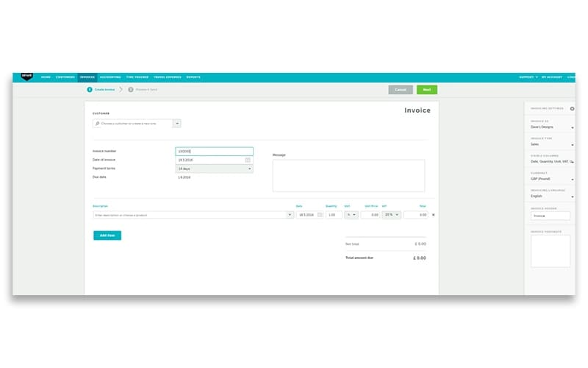Click inside the Message text area
The image size is (588, 368).
tap(348, 176)
